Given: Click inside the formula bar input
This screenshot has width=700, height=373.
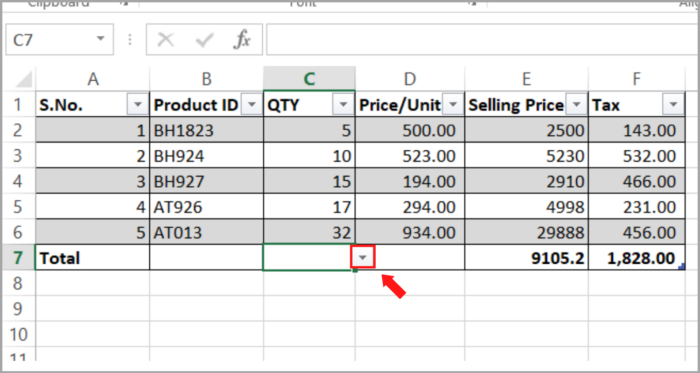Looking at the screenshot, I should point(483,40).
